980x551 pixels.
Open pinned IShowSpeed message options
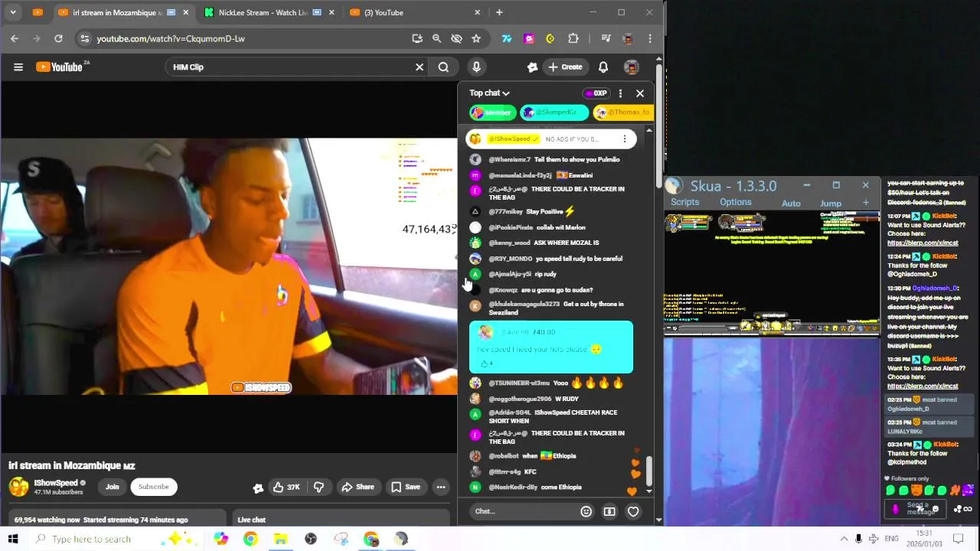click(624, 139)
